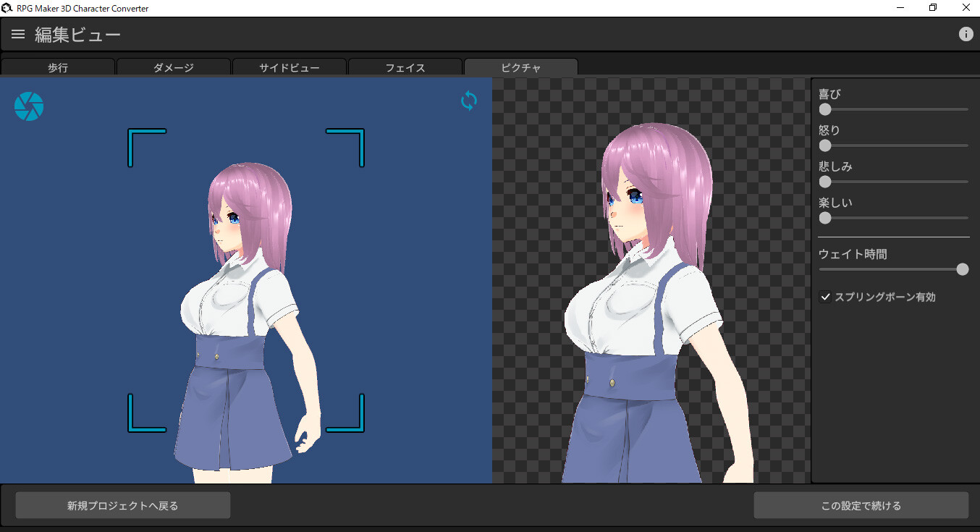Click the rotate model icon above the preview
This screenshot has width=980, height=532.
point(468,101)
